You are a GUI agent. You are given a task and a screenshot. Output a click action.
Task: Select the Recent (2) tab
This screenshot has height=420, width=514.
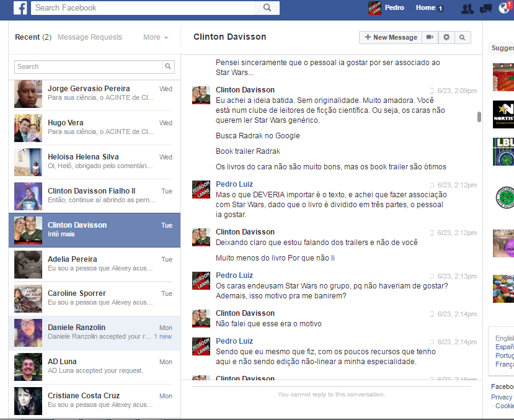(33, 37)
